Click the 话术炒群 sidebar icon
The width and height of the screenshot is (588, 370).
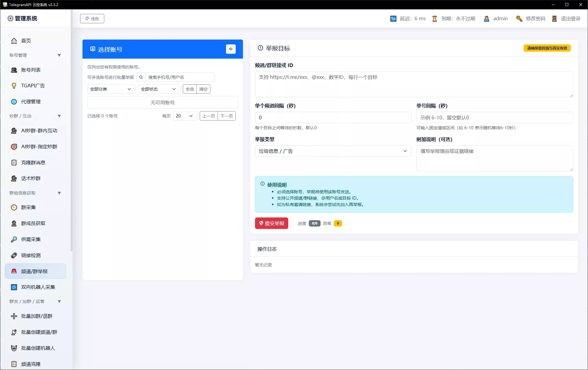tap(14, 179)
